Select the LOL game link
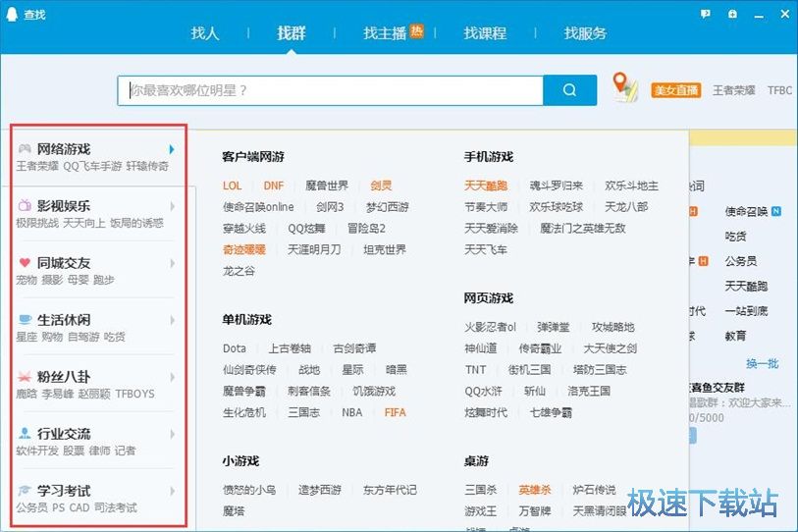This screenshot has height=532, width=798. [232, 186]
